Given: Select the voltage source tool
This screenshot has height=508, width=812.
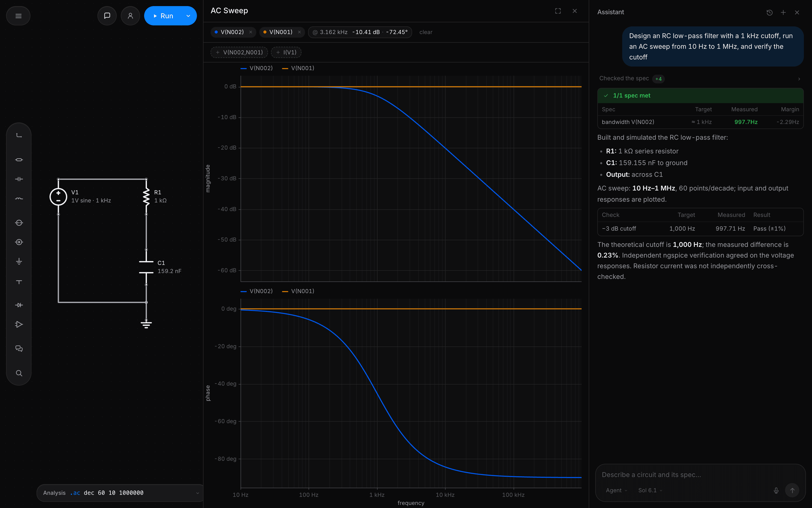Looking at the screenshot, I should [19, 223].
